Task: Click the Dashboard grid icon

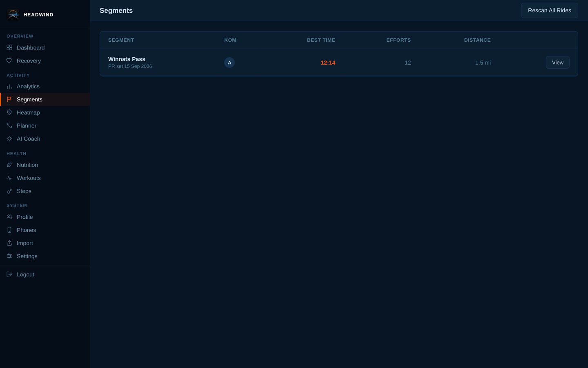Action: coord(9,48)
